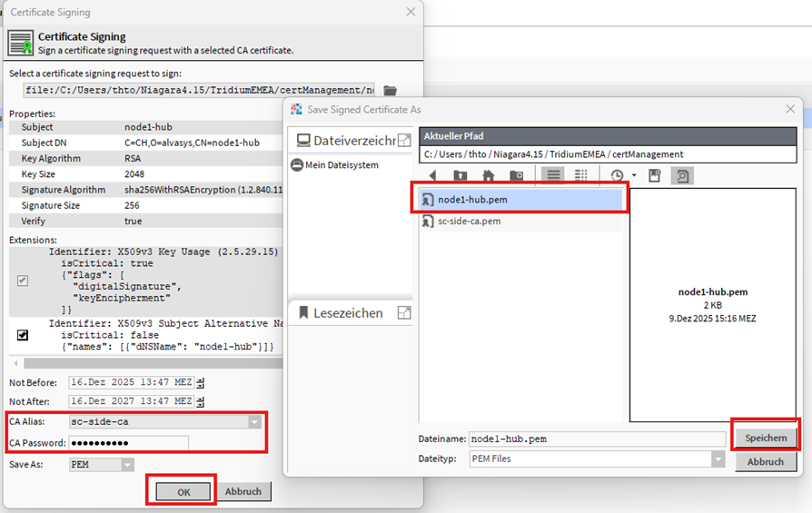Toggle Subject Alternative Name extension checkbox
The image size is (812, 513).
point(23,335)
